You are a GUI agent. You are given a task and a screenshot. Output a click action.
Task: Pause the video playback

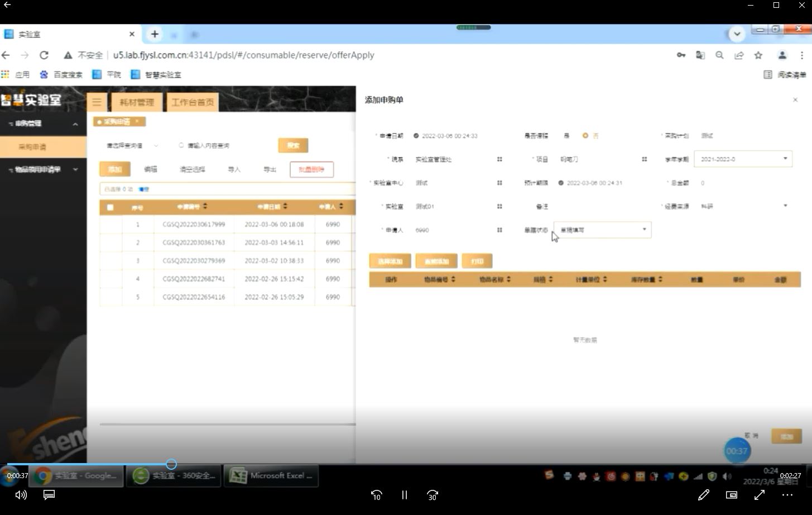405,495
